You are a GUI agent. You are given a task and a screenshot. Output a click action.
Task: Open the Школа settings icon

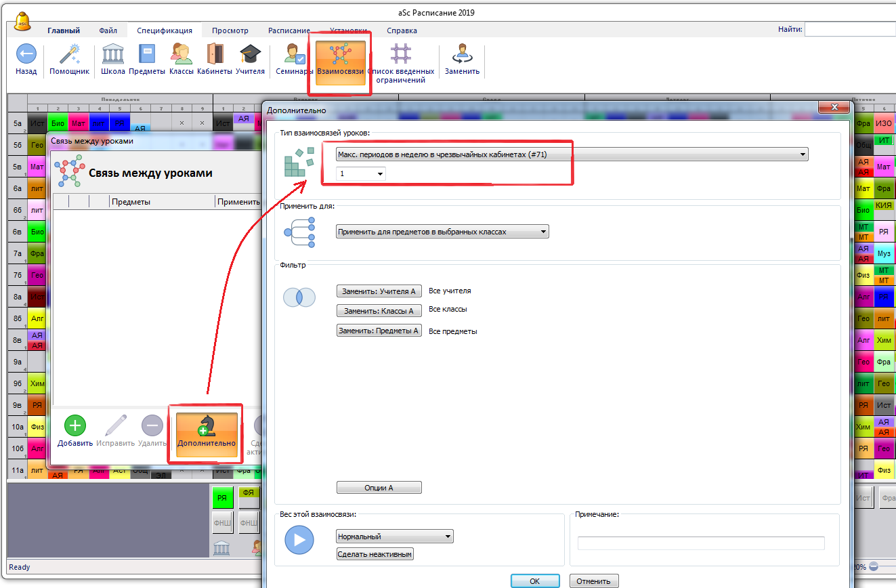pos(112,55)
